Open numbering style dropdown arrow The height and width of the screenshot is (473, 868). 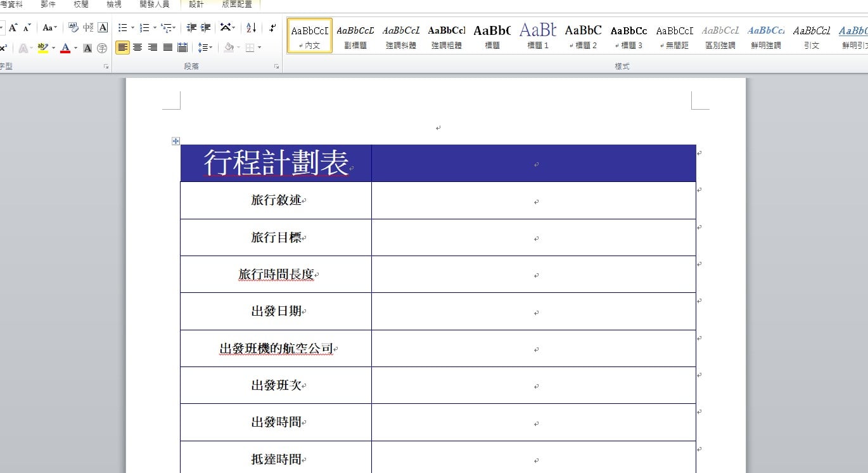pos(154,28)
